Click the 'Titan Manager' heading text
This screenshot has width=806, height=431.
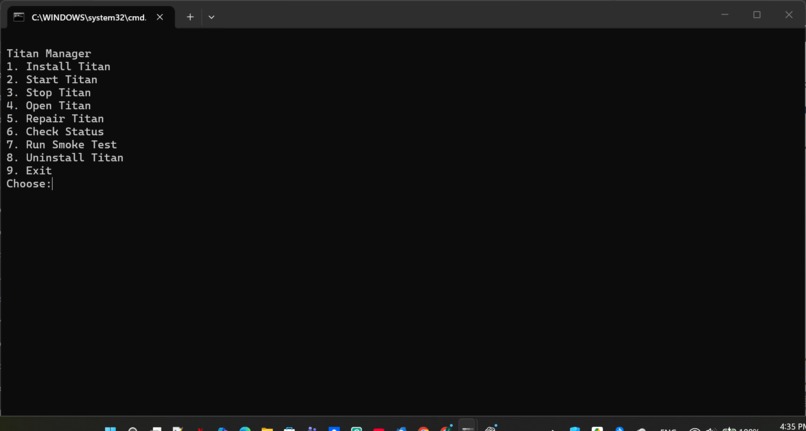[x=49, y=53]
